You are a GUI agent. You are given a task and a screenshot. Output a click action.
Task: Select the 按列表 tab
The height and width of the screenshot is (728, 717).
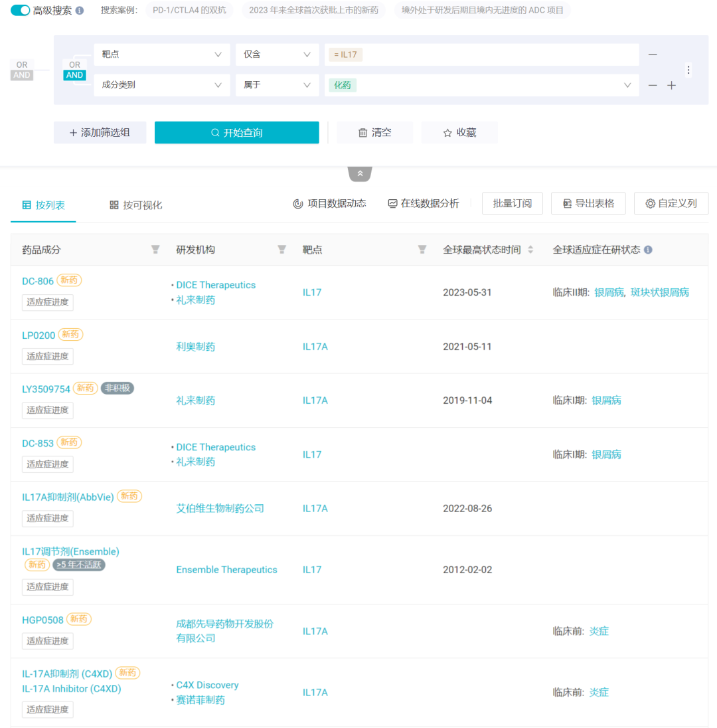point(44,205)
